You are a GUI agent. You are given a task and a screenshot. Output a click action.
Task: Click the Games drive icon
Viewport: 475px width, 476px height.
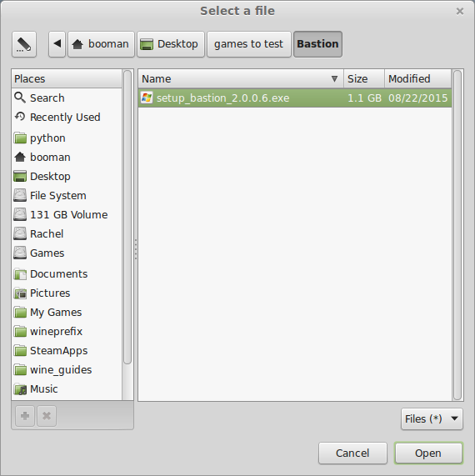tap(20, 253)
